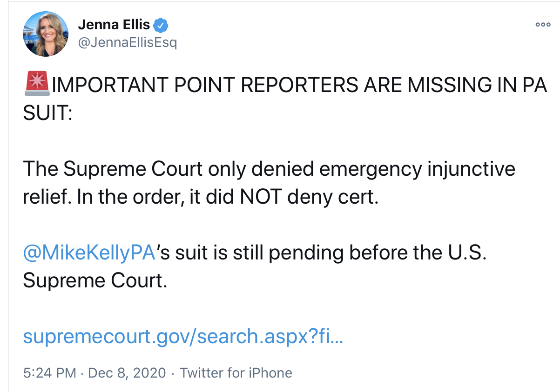The height and width of the screenshot is (392, 560).
Task: Click the capitalized word "NOT"
Action: point(261,197)
